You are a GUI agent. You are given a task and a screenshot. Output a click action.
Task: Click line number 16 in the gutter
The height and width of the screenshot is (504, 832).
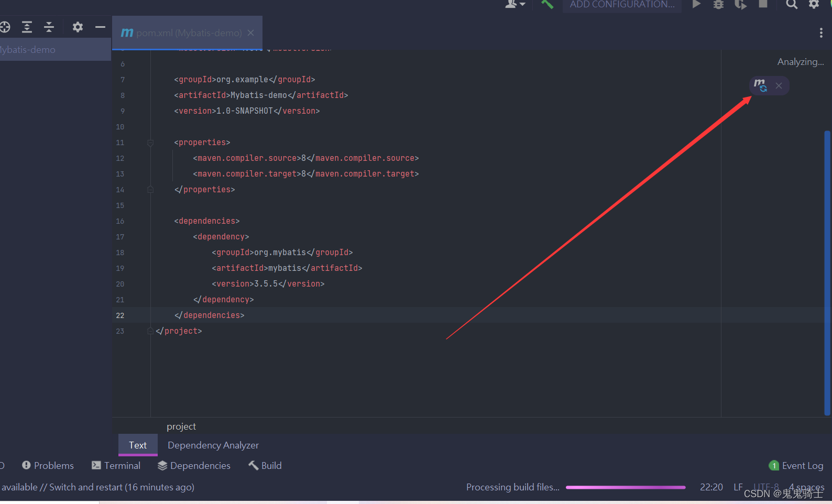click(120, 221)
